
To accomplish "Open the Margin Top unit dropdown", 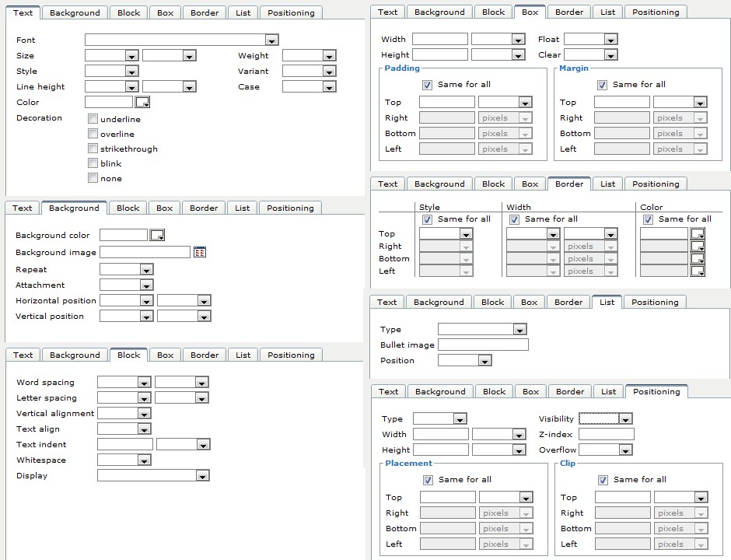I will [x=680, y=102].
